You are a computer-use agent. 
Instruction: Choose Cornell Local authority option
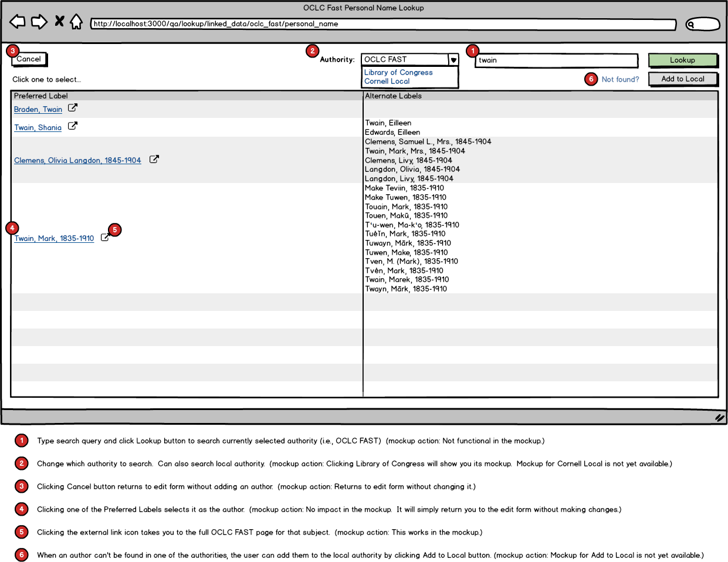[x=387, y=82]
